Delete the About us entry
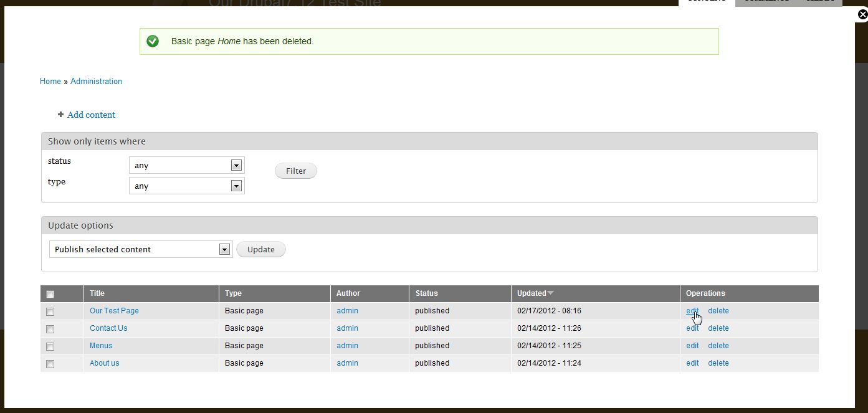The width and height of the screenshot is (868, 413). (x=718, y=363)
